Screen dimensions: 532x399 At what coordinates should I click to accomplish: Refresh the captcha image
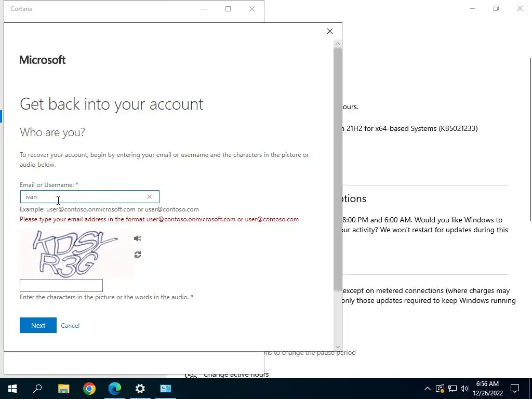(137, 255)
